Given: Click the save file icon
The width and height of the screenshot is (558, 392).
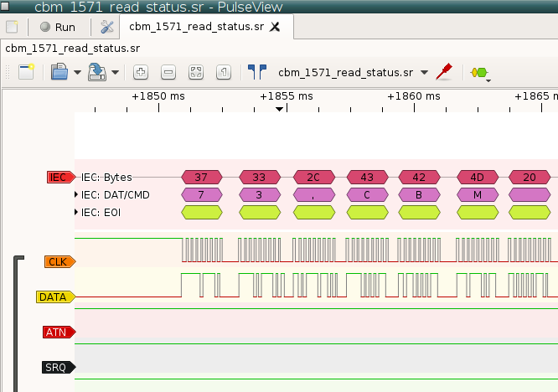Looking at the screenshot, I should 97,73.
